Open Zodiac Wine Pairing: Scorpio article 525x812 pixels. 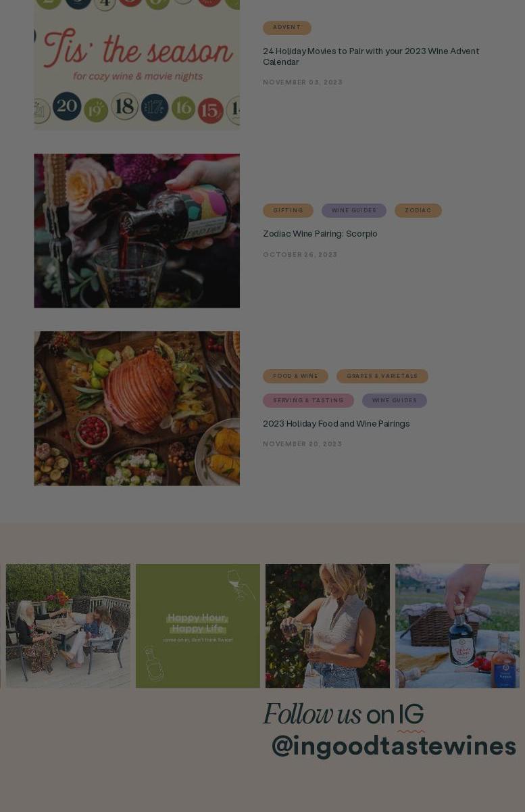tap(320, 234)
